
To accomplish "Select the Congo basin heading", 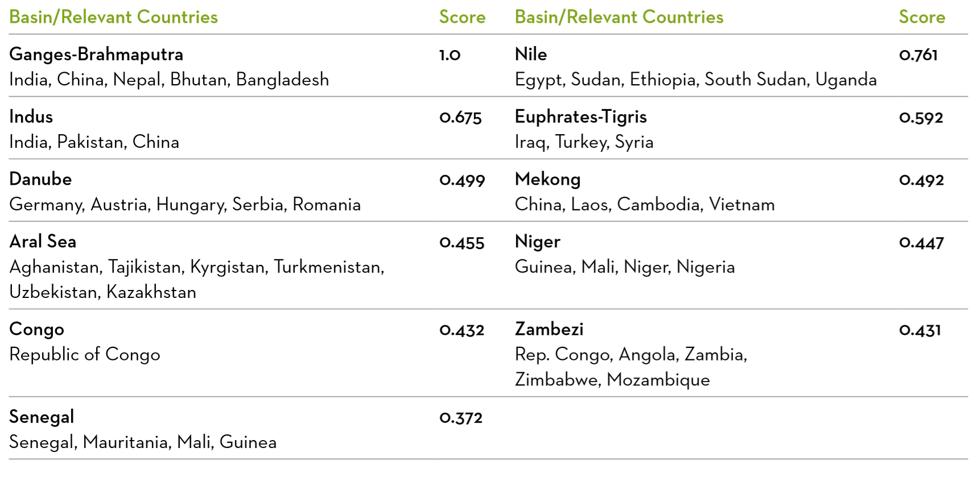I will pos(37,330).
